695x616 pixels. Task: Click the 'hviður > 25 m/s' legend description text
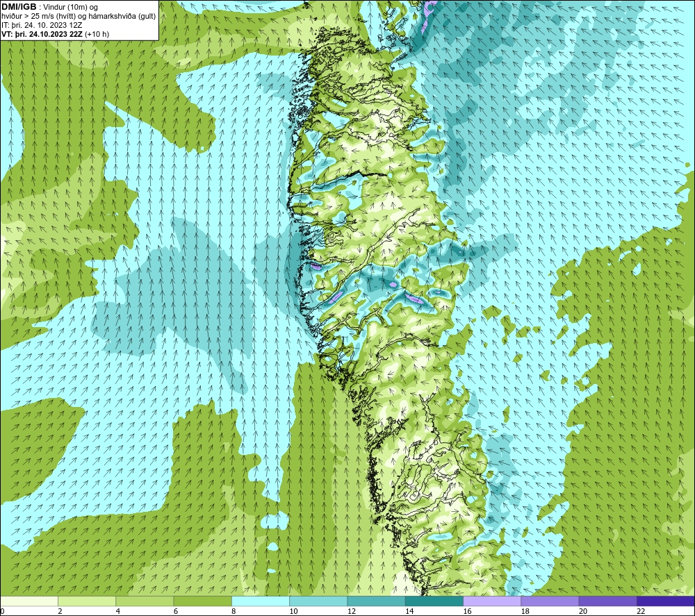pyautogui.click(x=79, y=17)
